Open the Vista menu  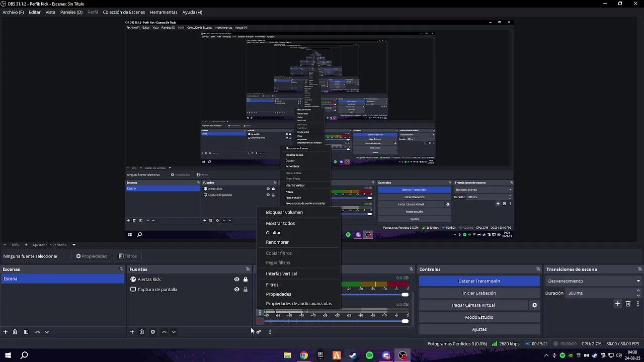50,12
